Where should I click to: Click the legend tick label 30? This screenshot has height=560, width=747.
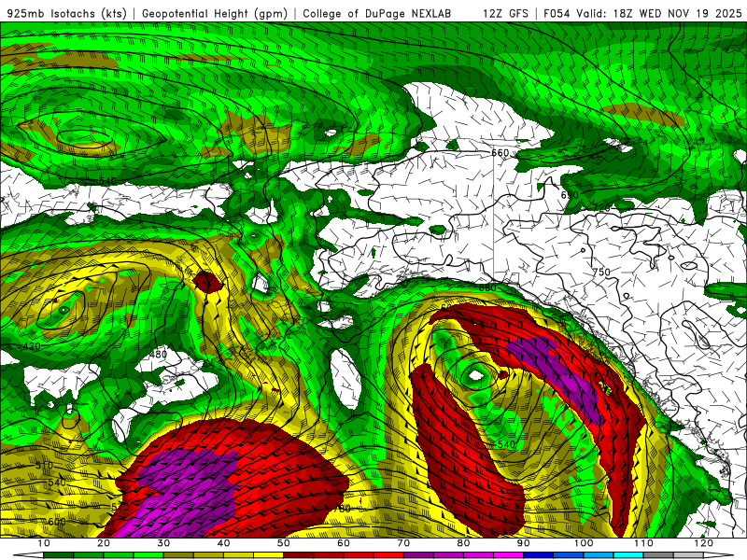(x=163, y=543)
